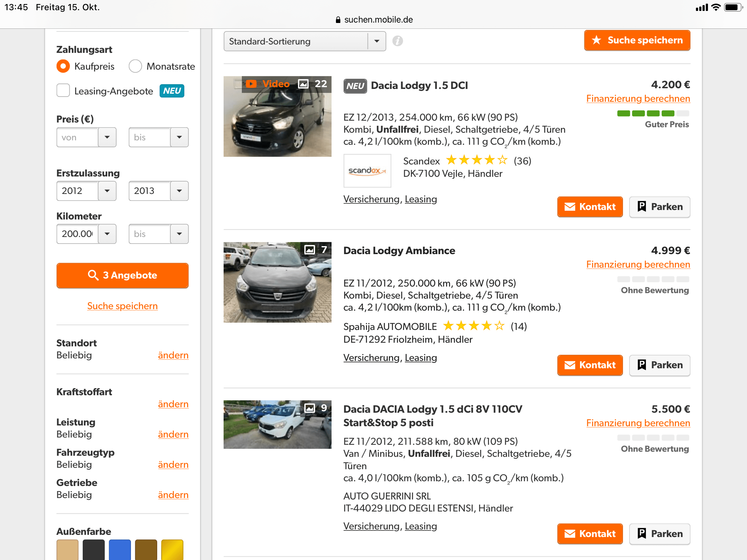Click the WiFi status icon
This screenshot has height=560, width=747.
[716, 7]
